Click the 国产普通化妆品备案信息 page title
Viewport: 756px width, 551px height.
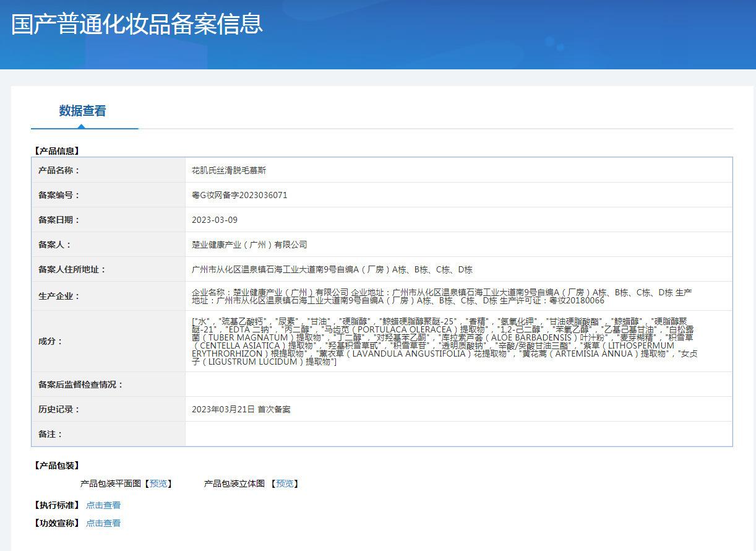pyautogui.click(x=137, y=24)
